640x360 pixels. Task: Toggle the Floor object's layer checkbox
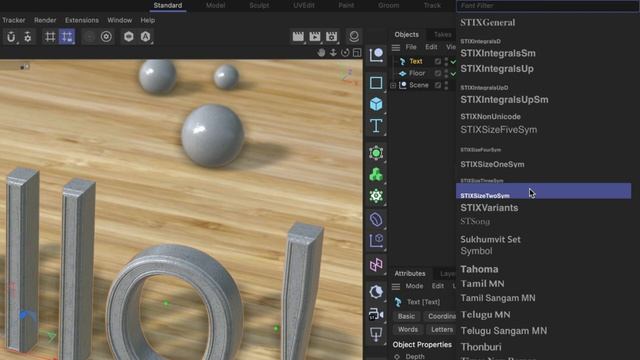438,73
